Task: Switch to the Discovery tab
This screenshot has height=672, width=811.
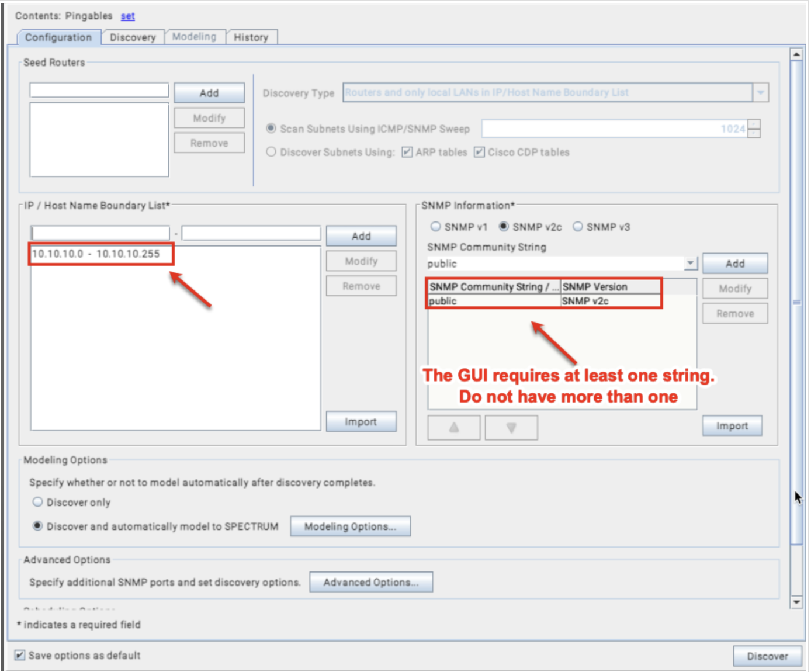Action: 133,37
